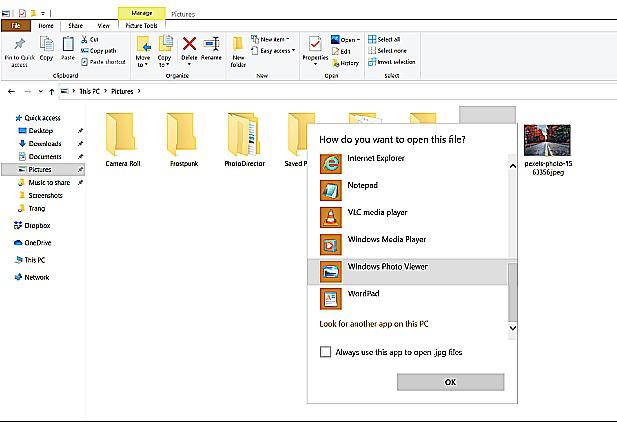The height and width of the screenshot is (422, 617).
Task: Expand the Open dropdown in ribbon
Action: click(x=345, y=39)
